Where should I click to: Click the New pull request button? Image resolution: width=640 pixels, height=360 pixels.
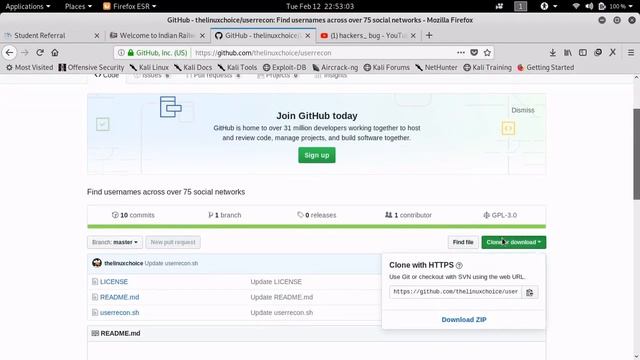pos(173,242)
